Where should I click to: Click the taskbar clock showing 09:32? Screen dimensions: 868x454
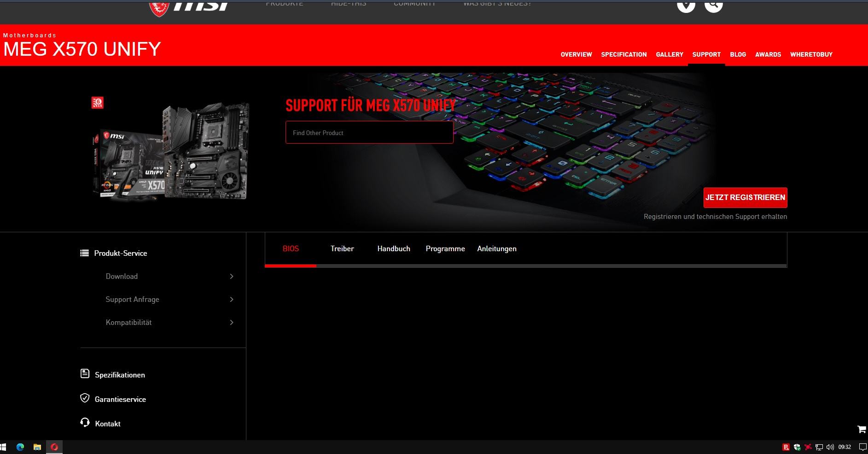[845, 447]
